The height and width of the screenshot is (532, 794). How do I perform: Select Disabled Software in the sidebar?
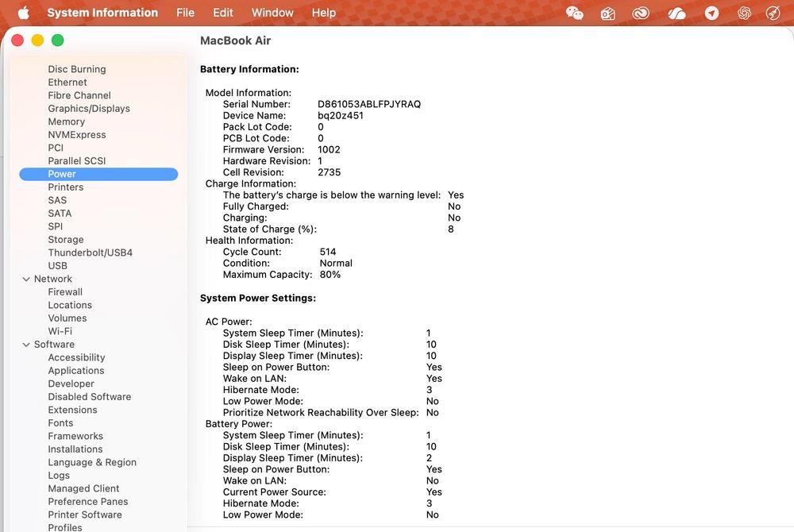pos(90,397)
